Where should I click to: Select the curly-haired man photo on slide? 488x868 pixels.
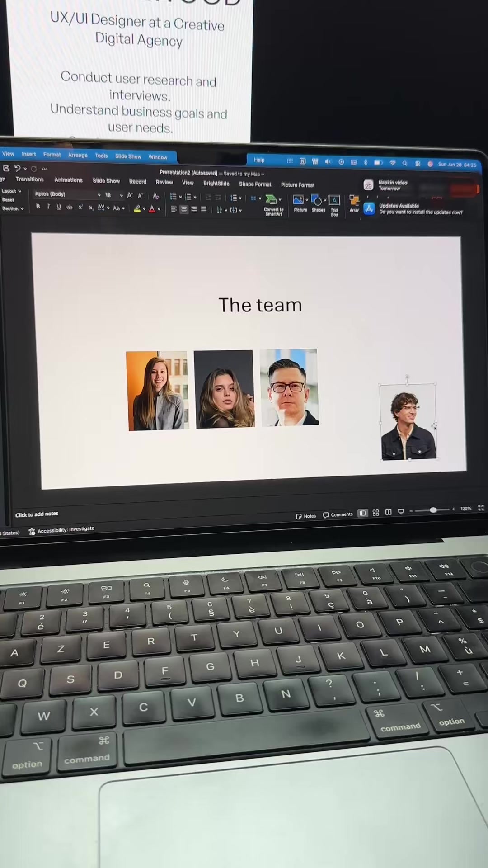click(408, 421)
